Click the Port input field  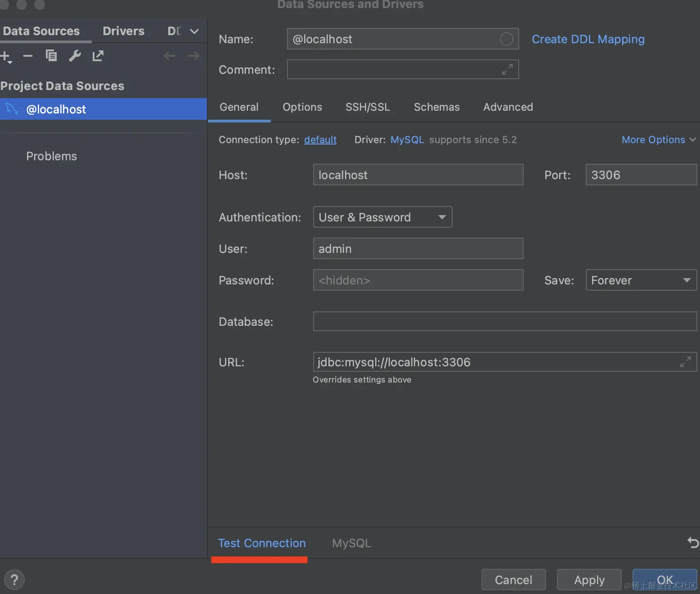[x=641, y=175]
